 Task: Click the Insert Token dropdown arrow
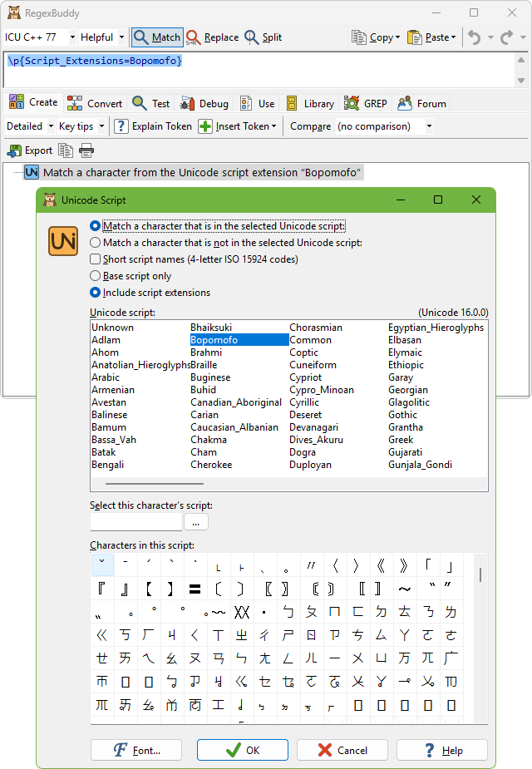274,126
